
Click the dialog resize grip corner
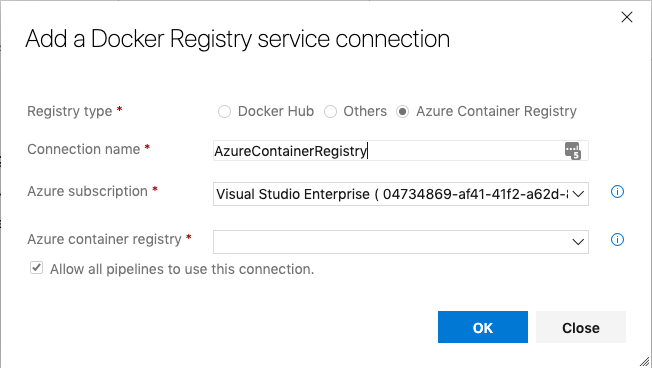coord(645,361)
